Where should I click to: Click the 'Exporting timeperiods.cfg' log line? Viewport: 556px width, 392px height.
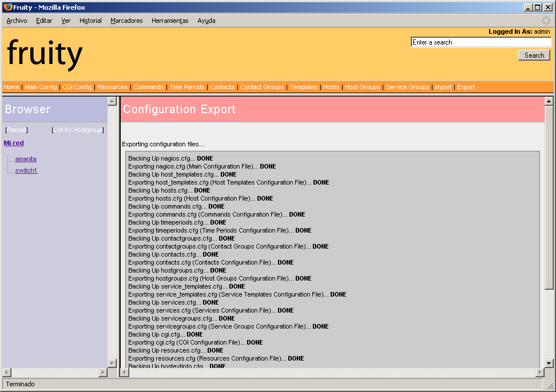(220, 230)
